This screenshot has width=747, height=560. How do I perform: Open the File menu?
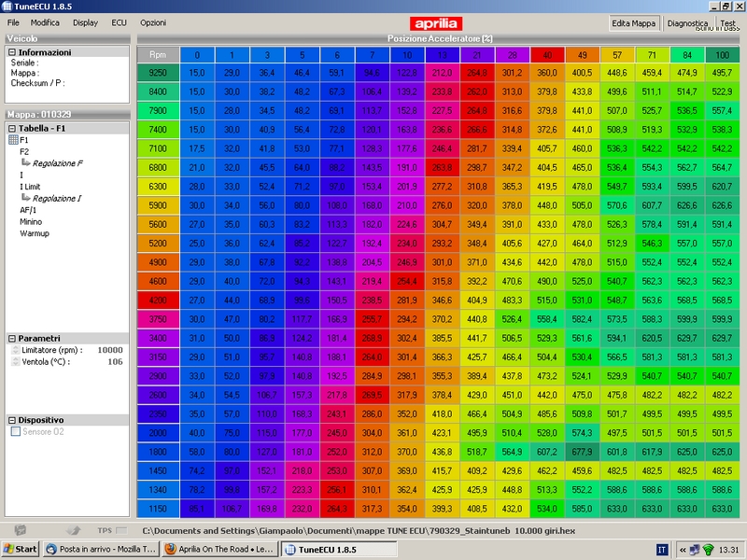point(13,22)
